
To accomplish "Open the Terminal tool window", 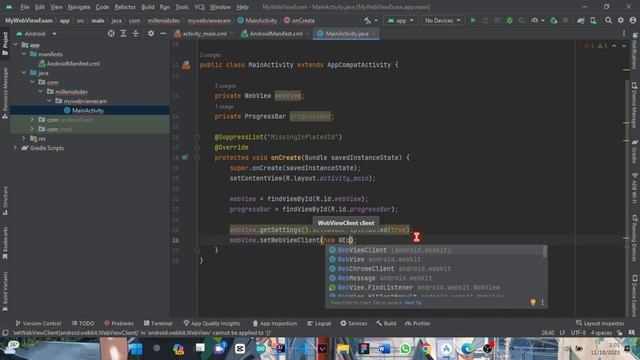I will 158,323.
